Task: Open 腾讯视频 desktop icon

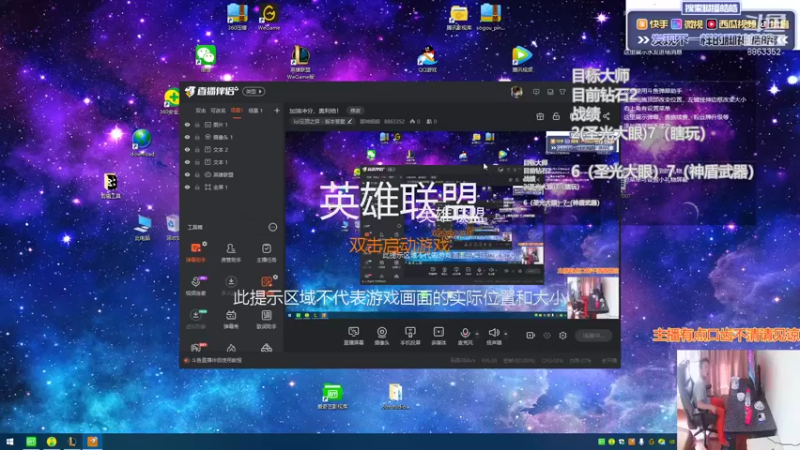Action: point(521,59)
